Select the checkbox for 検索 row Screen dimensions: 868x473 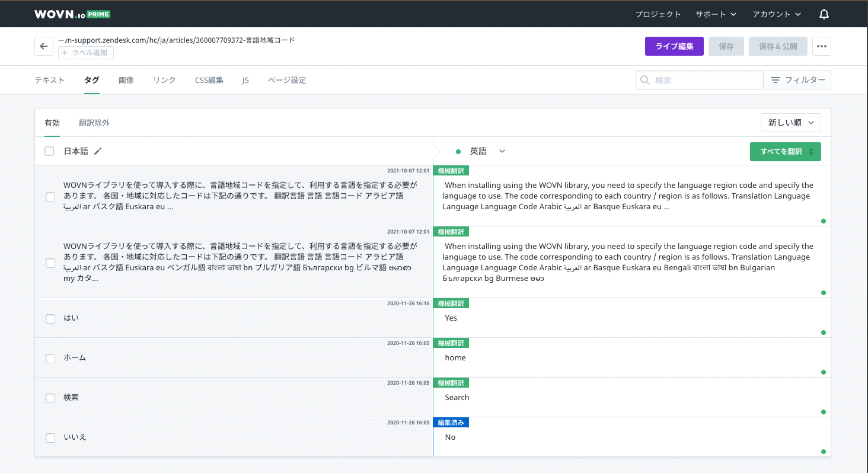point(50,398)
